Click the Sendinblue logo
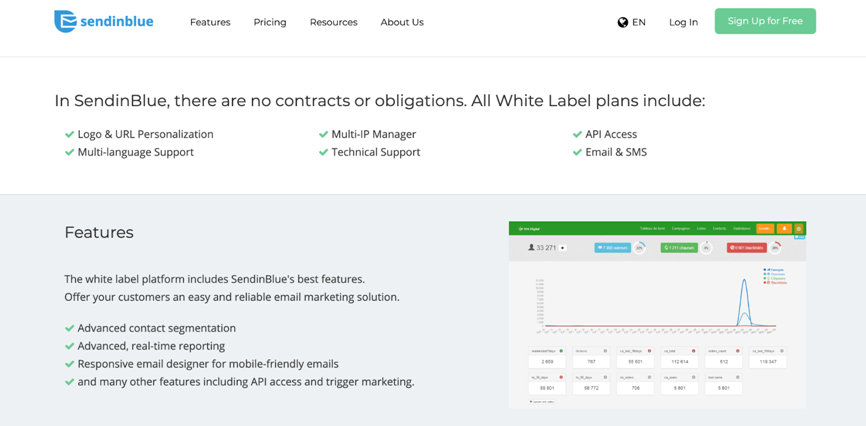 point(104,22)
